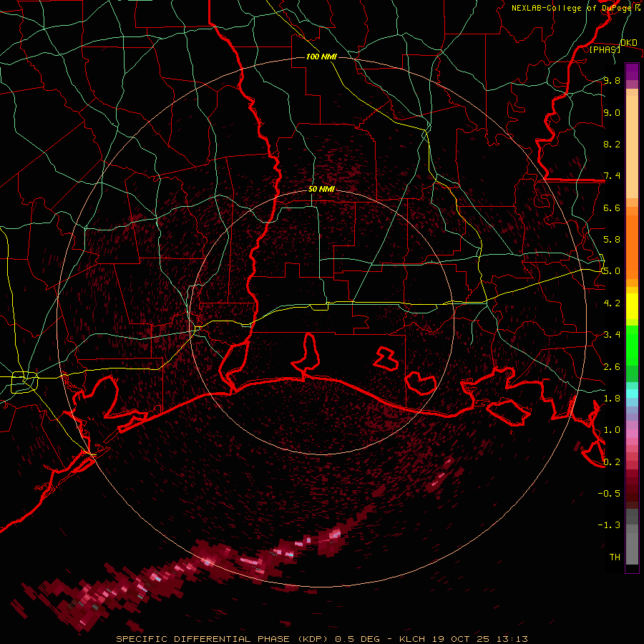The image size is (644, 644).
Task: Click the [PHAS] label above the color bar
Action: click(605, 49)
